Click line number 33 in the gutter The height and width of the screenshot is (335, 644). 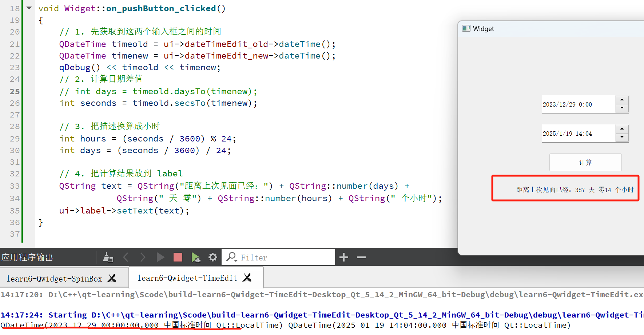(15, 186)
